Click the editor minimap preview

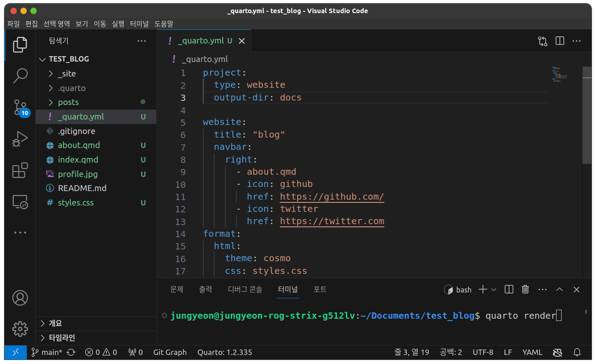(560, 74)
